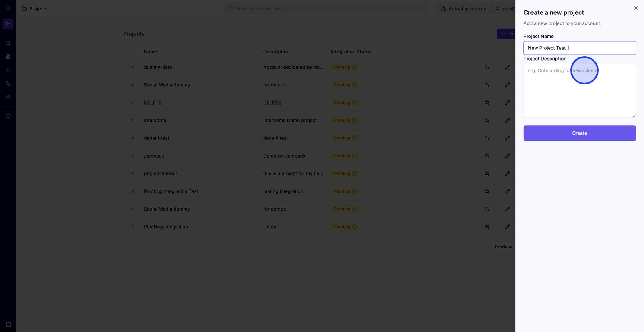Click the swap arrows icon for denani-test
This screenshot has height=332, width=644.
tap(487, 138)
